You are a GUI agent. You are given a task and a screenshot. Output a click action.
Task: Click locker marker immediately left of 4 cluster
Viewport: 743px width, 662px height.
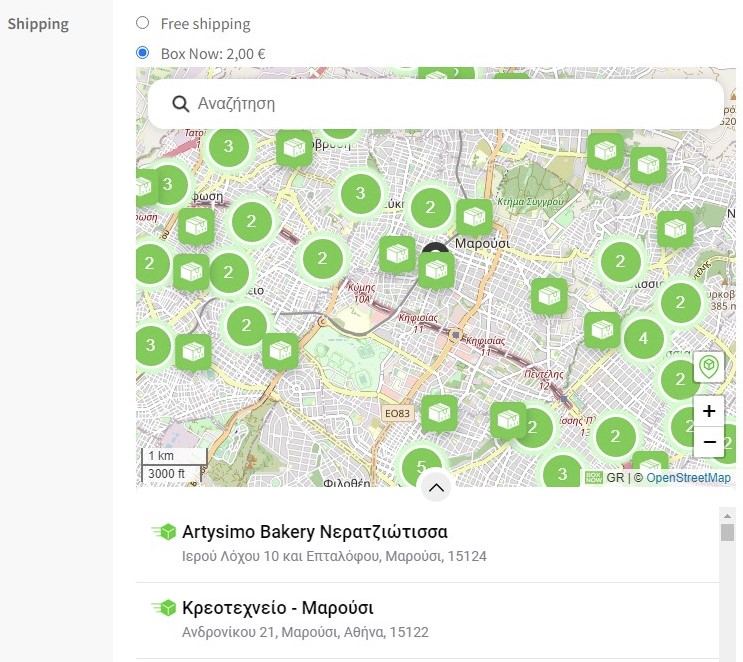(x=602, y=330)
